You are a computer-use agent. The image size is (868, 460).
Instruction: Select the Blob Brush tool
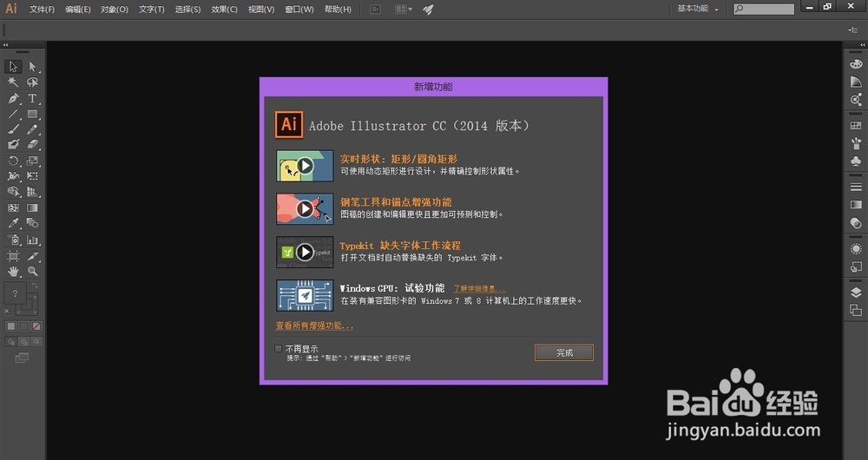(x=13, y=144)
